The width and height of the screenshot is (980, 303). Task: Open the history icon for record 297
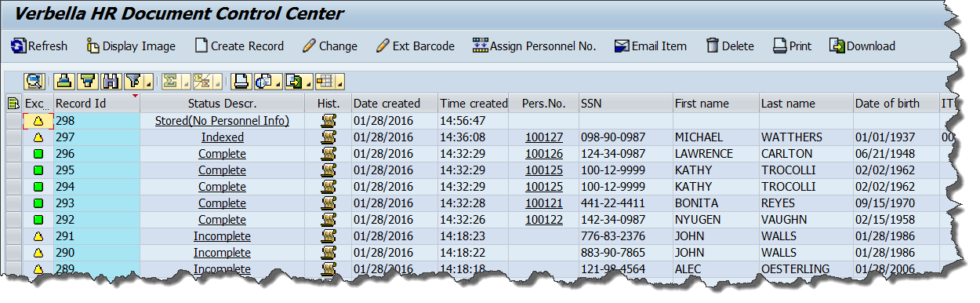(328, 137)
